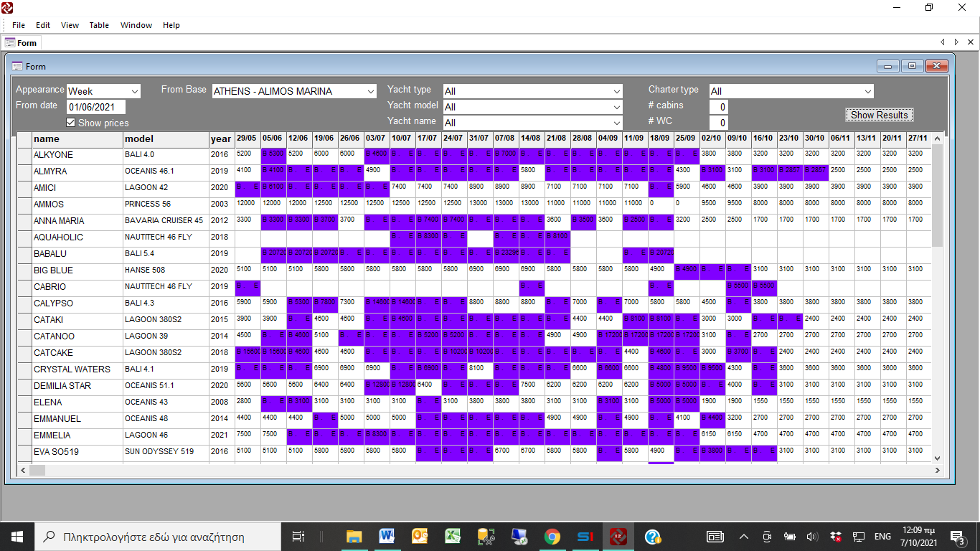The height and width of the screenshot is (551, 980).
Task: Launch Microsoft Word from the taskbar
Action: [x=387, y=536]
